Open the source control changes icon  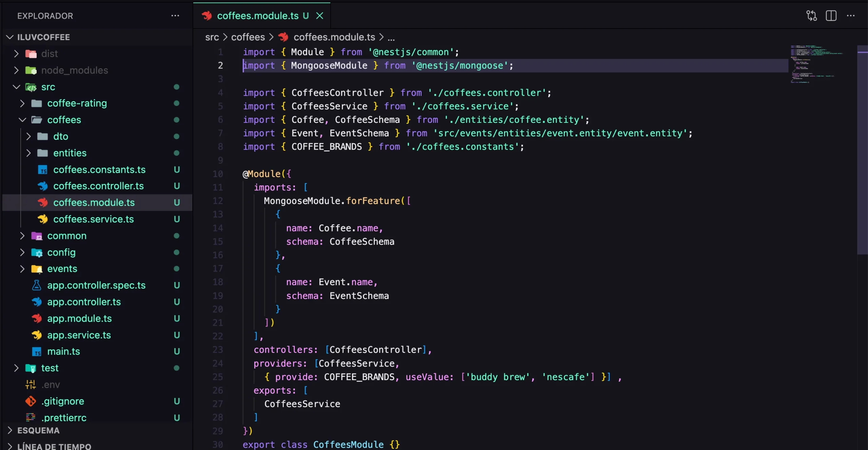[811, 16]
